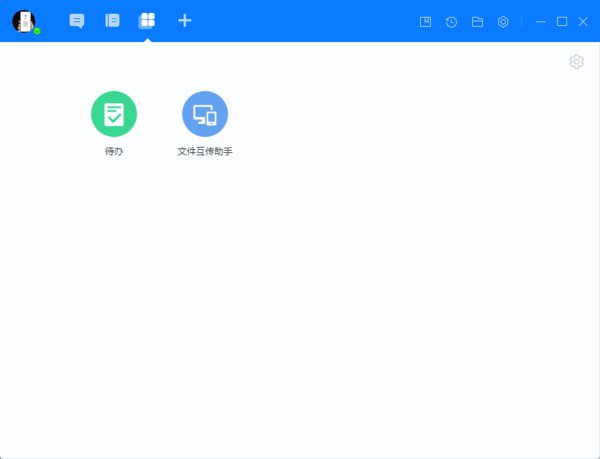Switch to the chat messages tab

pyautogui.click(x=77, y=21)
